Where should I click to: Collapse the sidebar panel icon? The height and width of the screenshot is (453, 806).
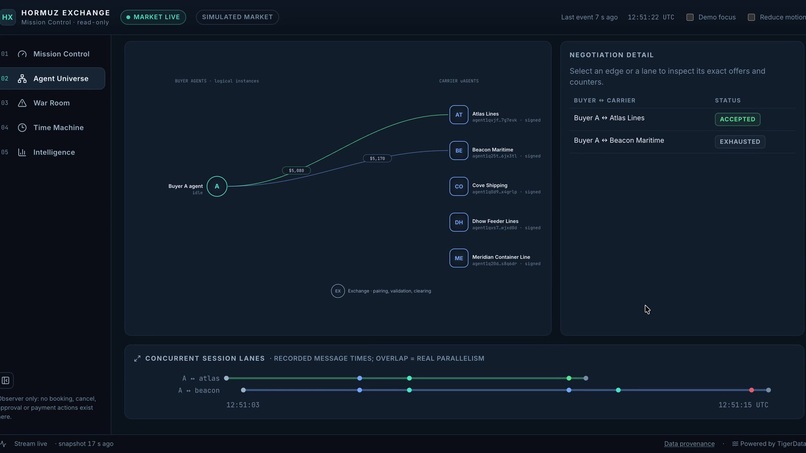6,380
